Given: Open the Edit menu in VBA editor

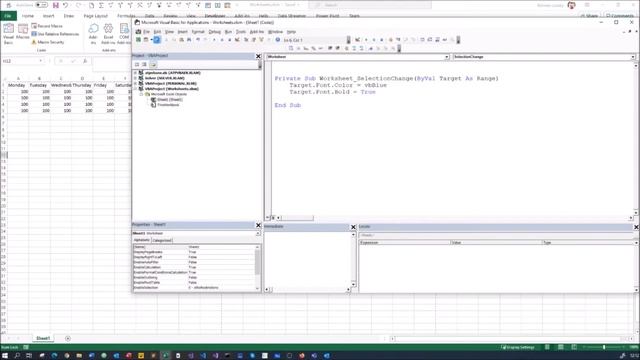Looking at the screenshot, I should 157,32.
